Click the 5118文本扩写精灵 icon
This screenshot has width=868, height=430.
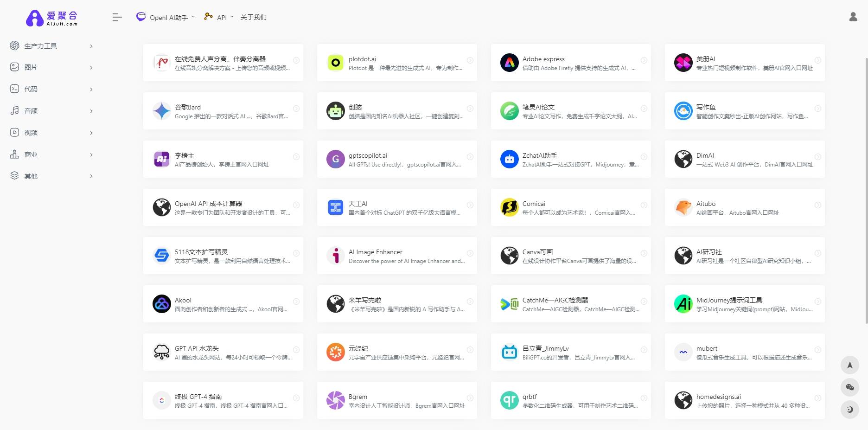tap(162, 256)
